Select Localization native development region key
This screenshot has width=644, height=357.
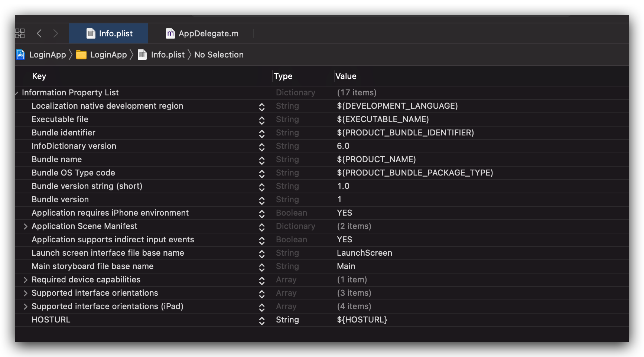coord(107,106)
